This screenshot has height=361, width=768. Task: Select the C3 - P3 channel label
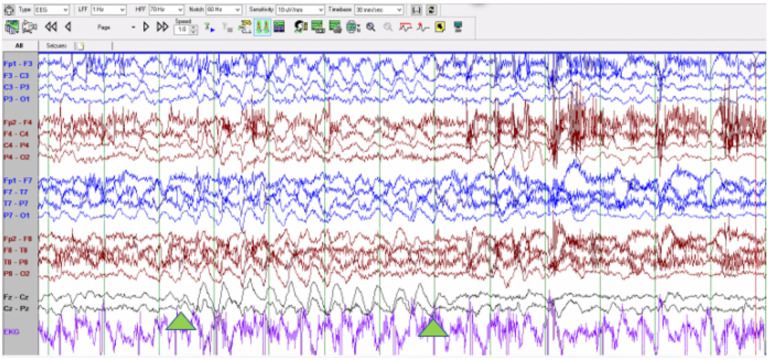point(17,87)
